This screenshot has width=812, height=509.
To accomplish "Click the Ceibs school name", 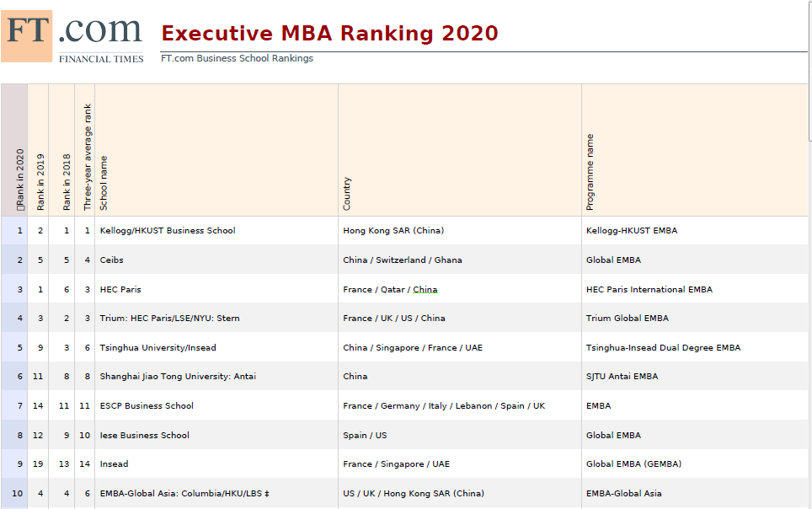I will click(111, 260).
